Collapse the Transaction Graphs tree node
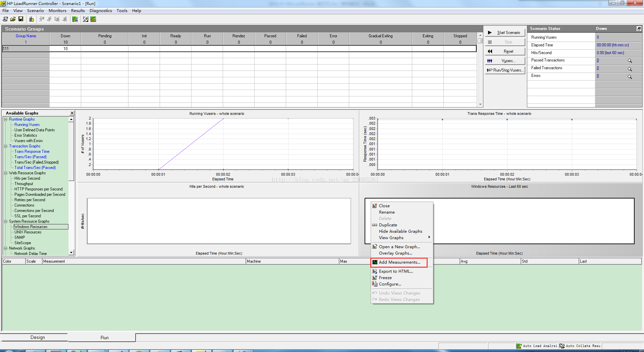This screenshot has width=644, height=352. coord(6,146)
